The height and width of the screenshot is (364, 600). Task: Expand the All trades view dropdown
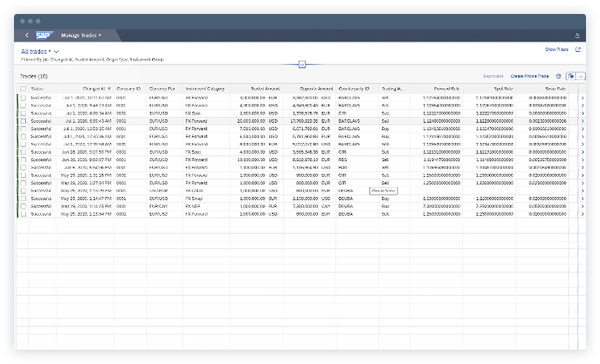click(x=56, y=51)
